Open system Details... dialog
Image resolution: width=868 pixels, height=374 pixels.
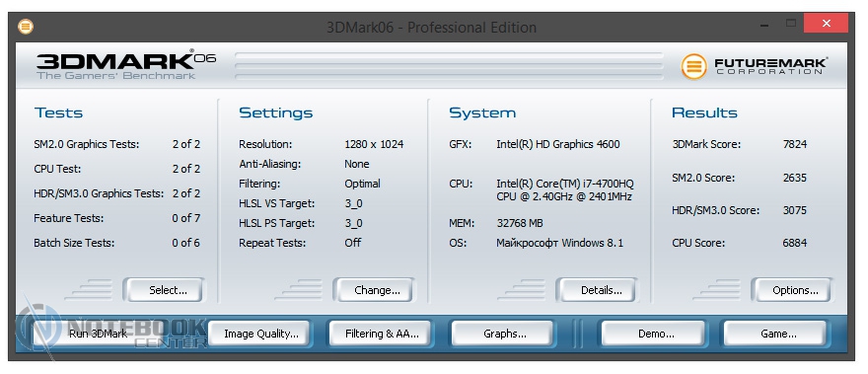coord(597,290)
